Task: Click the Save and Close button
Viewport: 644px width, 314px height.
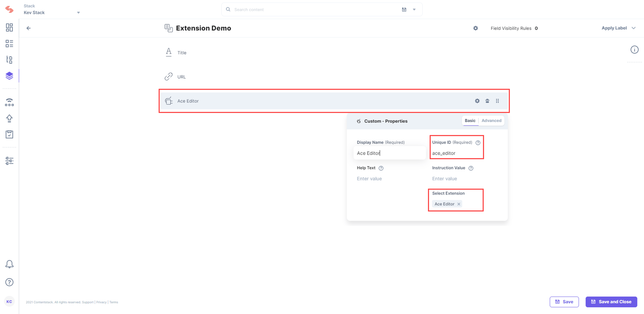Action: (611, 302)
